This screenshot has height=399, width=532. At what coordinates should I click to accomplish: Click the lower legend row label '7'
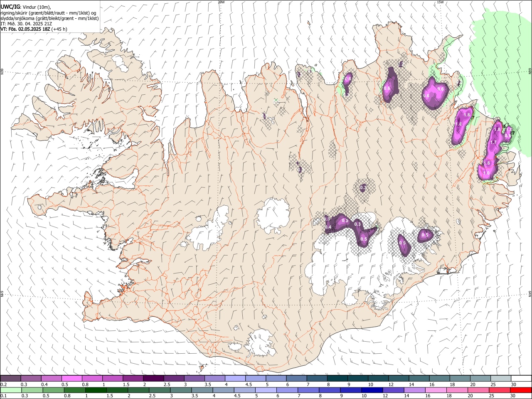point(299,396)
